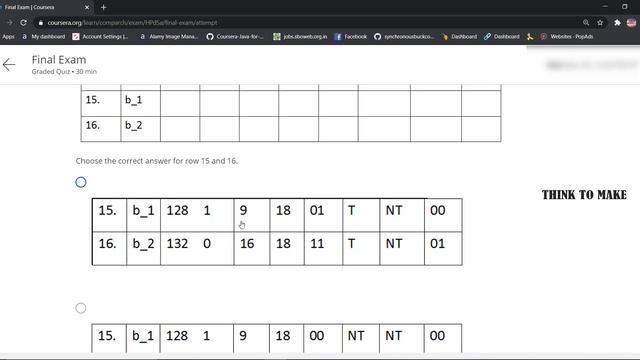Click 'b_1' label in the empty question table
The height and width of the screenshot is (360, 640).
(x=133, y=100)
